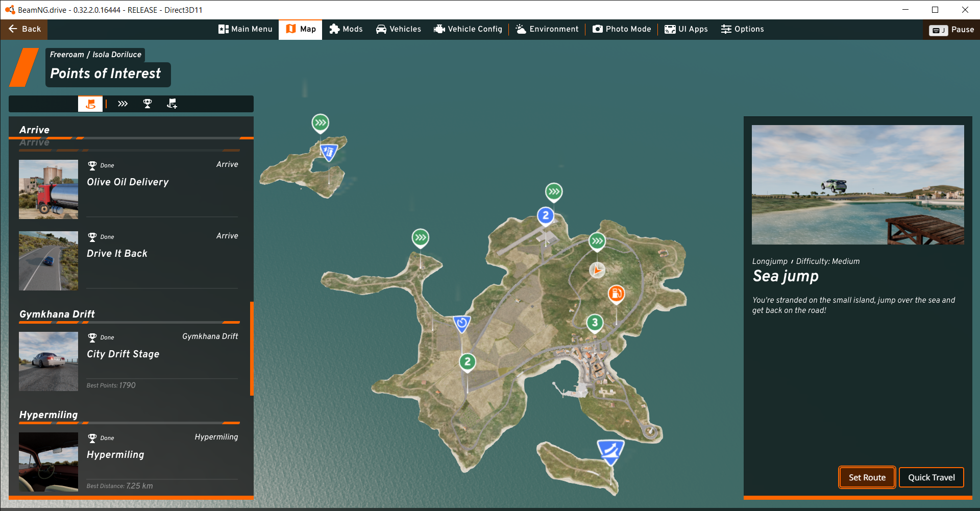Click the Sea jump title
Image resolution: width=980 pixels, height=511 pixels.
[x=786, y=276]
